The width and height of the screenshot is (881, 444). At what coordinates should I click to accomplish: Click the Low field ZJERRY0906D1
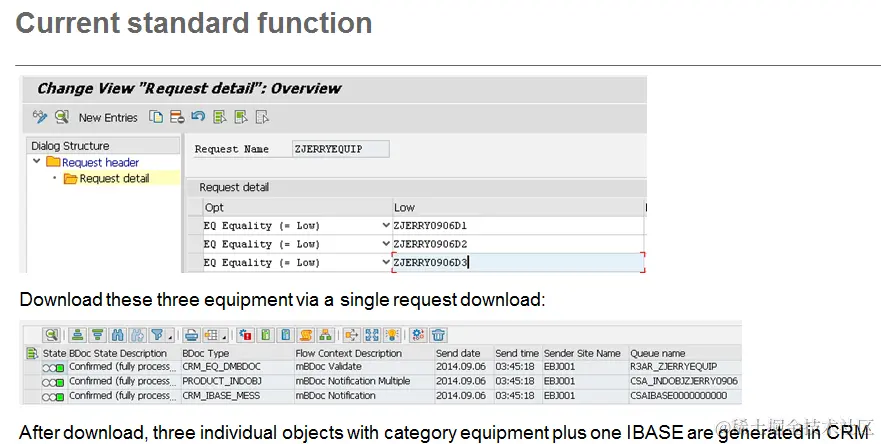point(518,225)
